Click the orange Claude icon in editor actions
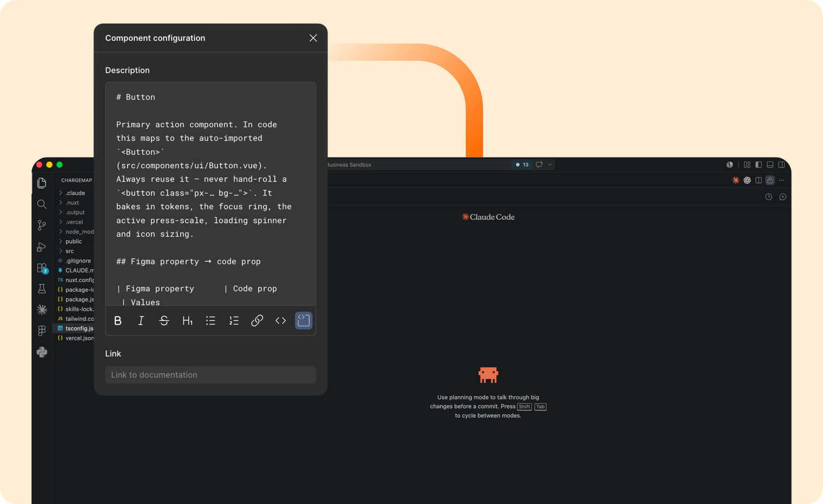Viewport: 823px width, 504px height. click(736, 180)
